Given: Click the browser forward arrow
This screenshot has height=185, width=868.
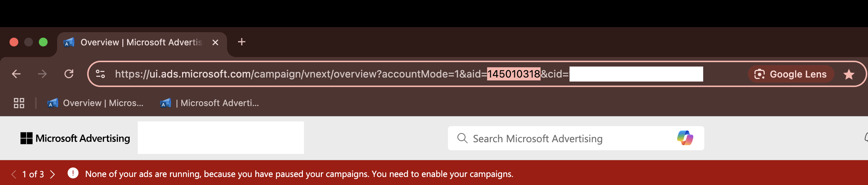Looking at the screenshot, I should [x=42, y=74].
